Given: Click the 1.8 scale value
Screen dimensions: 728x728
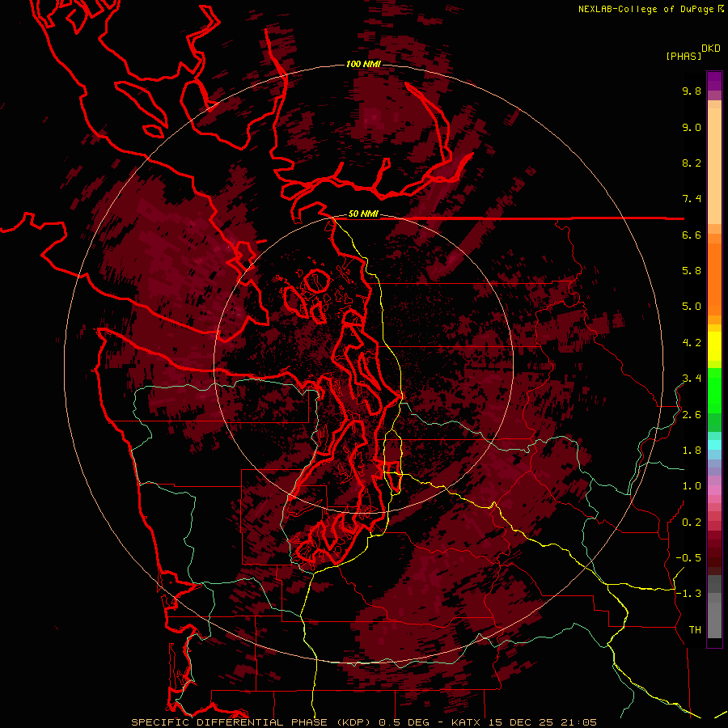Looking at the screenshot, I should [692, 451].
